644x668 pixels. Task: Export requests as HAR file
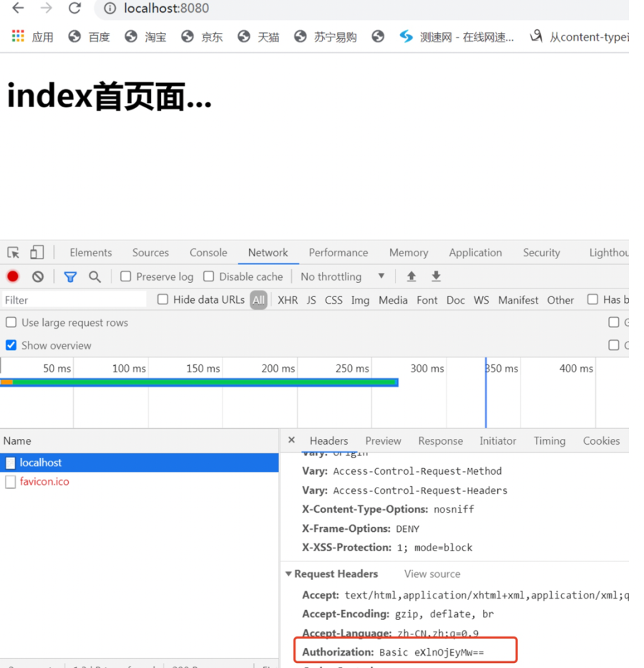pos(436,276)
